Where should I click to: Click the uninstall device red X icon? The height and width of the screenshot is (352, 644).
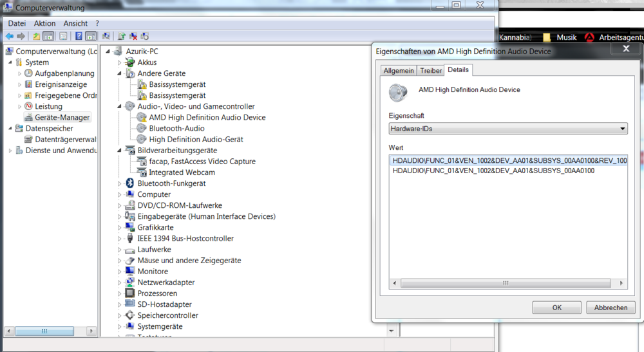pyautogui.click(x=133, y=36)
